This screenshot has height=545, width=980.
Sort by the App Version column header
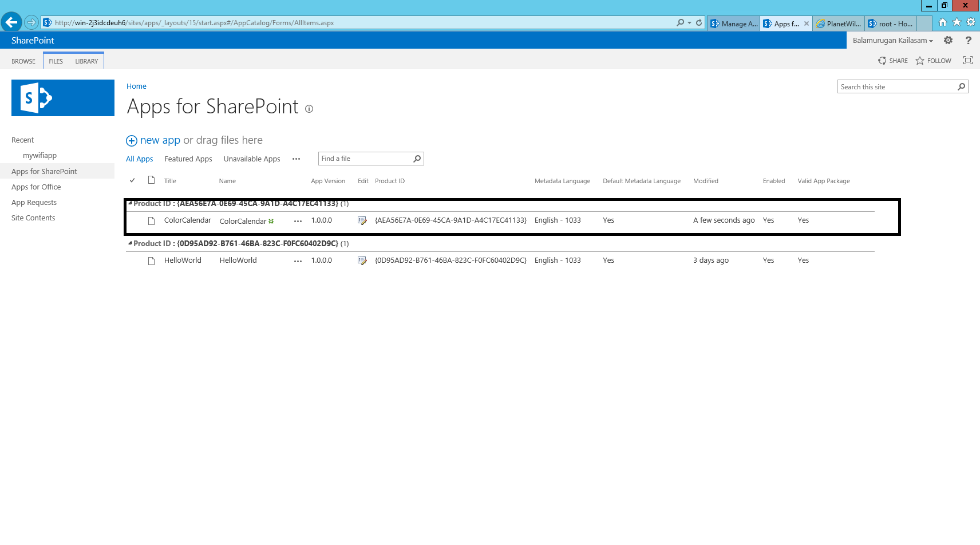[x=328, y=181]
